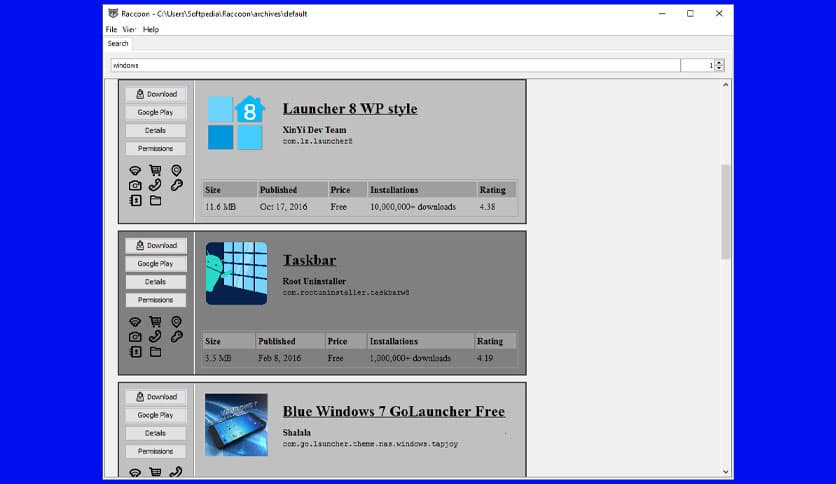Download Launcher 8 WP style

(156, 94)
